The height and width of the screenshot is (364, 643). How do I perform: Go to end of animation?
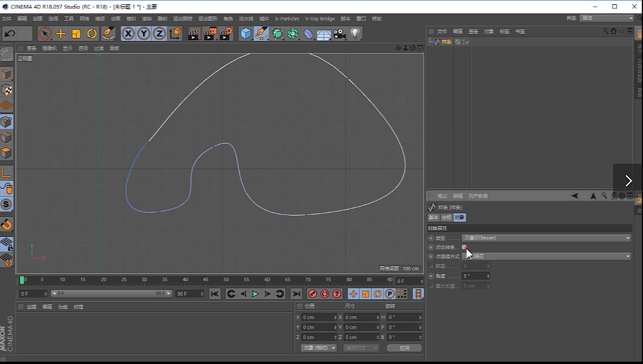[x=296, y=294]
